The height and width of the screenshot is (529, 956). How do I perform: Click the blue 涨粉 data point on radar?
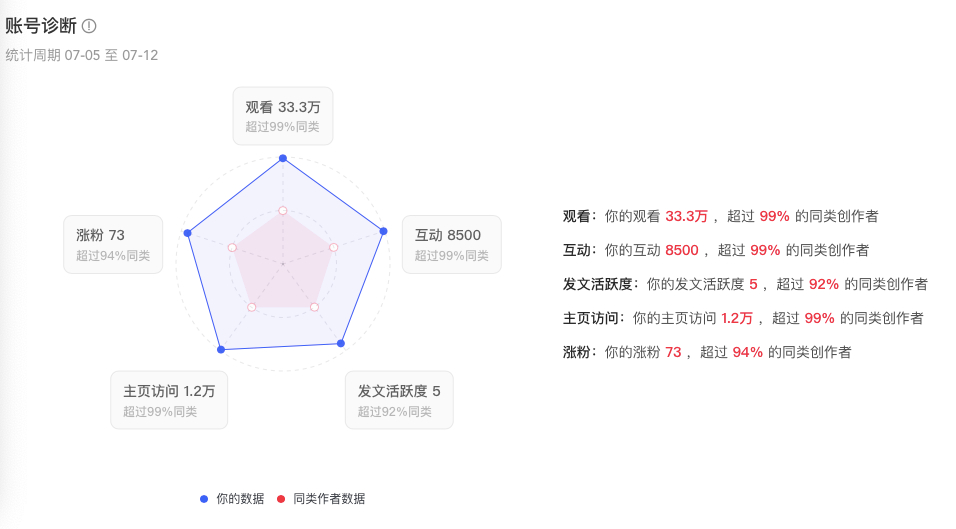click(188, 233)
